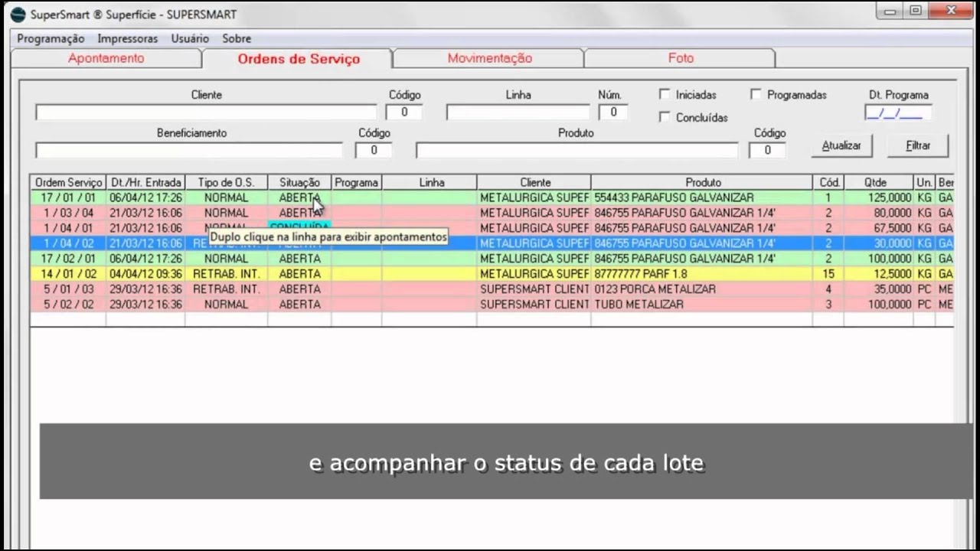The width and height of the screenshot is (980, 551).
Task: Click product 87777777 PARF 1.8 cell
Action: pos(701,274)
